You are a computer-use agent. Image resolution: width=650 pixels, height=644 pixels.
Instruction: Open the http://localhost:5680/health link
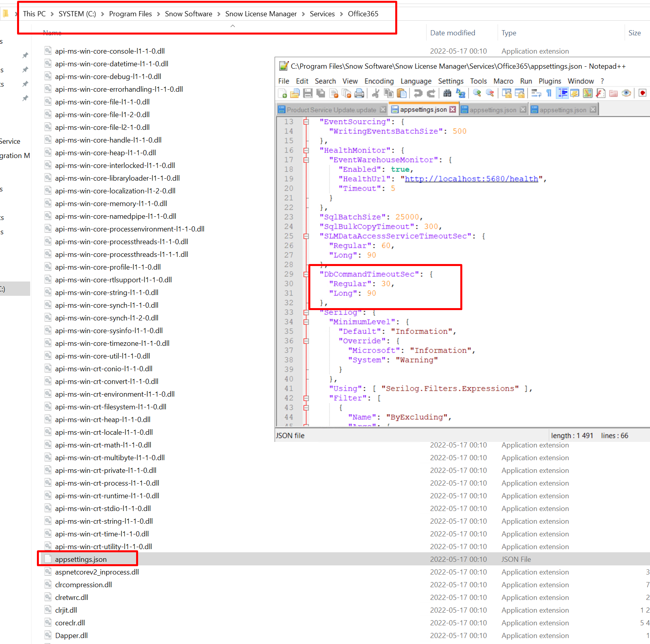(x=471, y=179)
